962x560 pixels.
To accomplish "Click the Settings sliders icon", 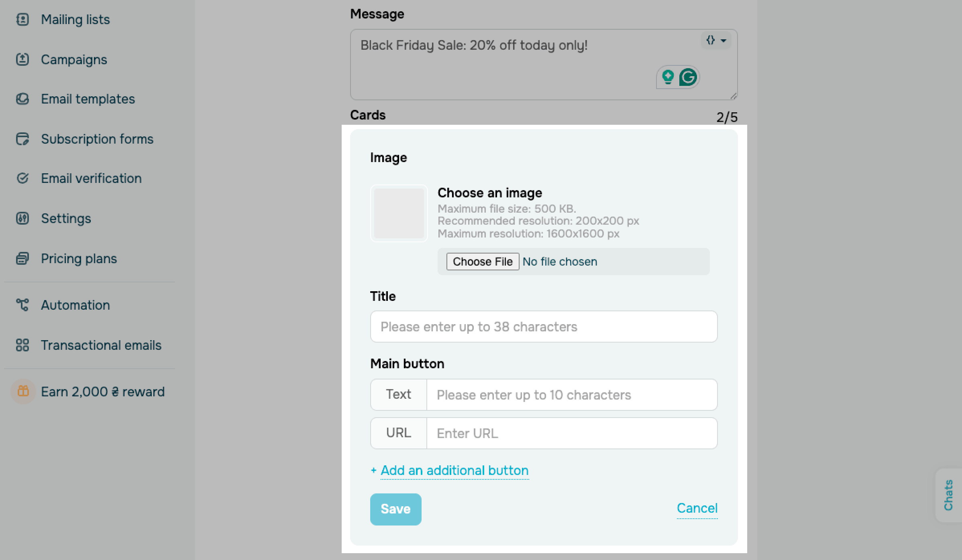I will click(22, 218).
